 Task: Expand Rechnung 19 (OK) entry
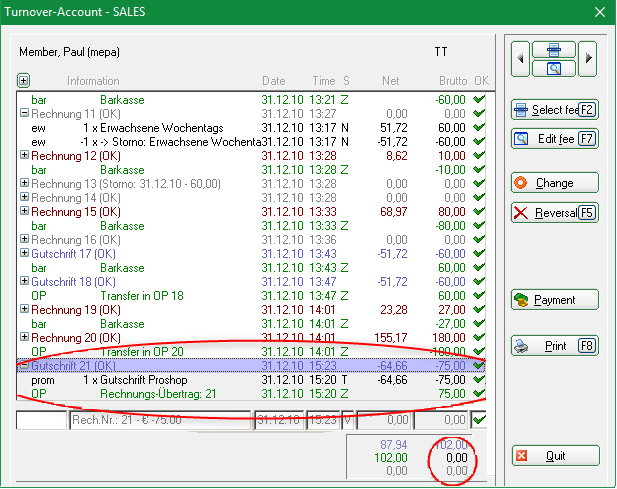pyautogui.click(x=24, y=309)
